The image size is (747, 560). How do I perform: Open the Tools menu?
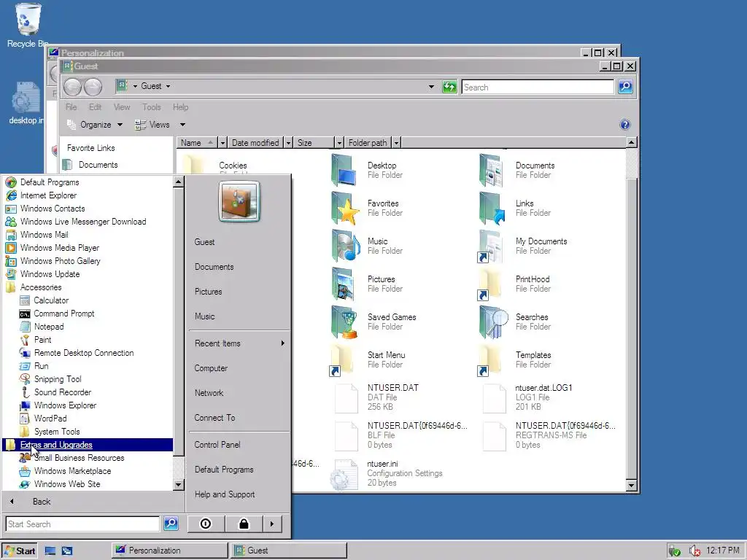[152, 107]
